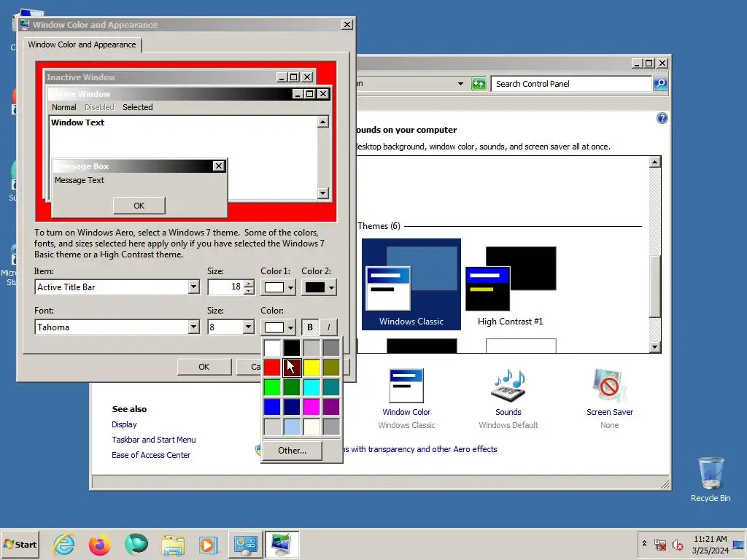The width and height of the screenshot is (747, 560).
Task: Click the show desktop monitor tray icon
Action: (738, 544)
